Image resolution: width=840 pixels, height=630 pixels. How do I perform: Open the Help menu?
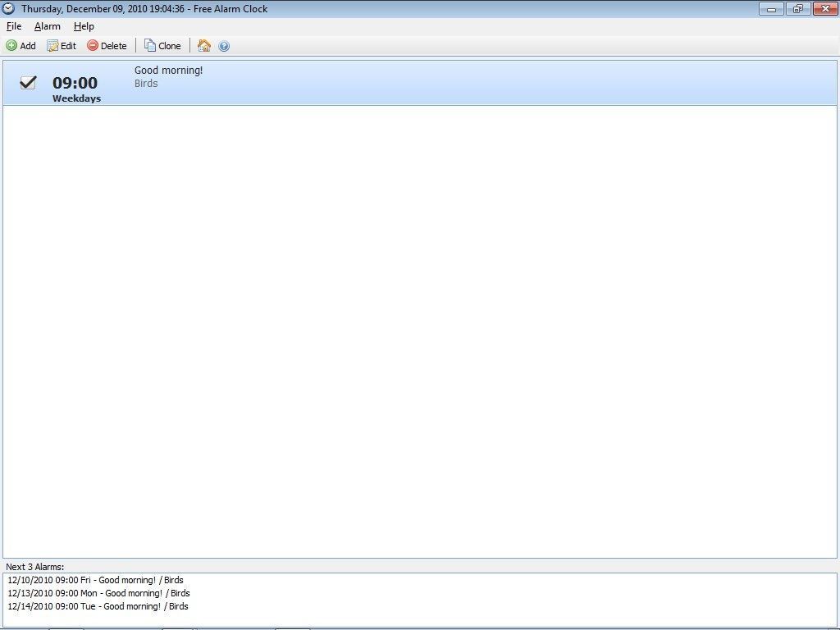pyautogui.click(x=84, y=26)
